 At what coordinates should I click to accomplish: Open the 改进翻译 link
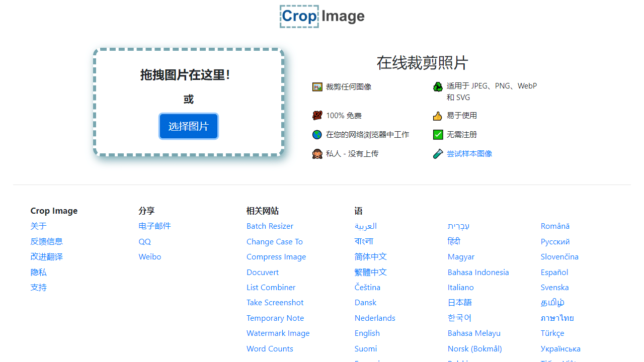46,257
